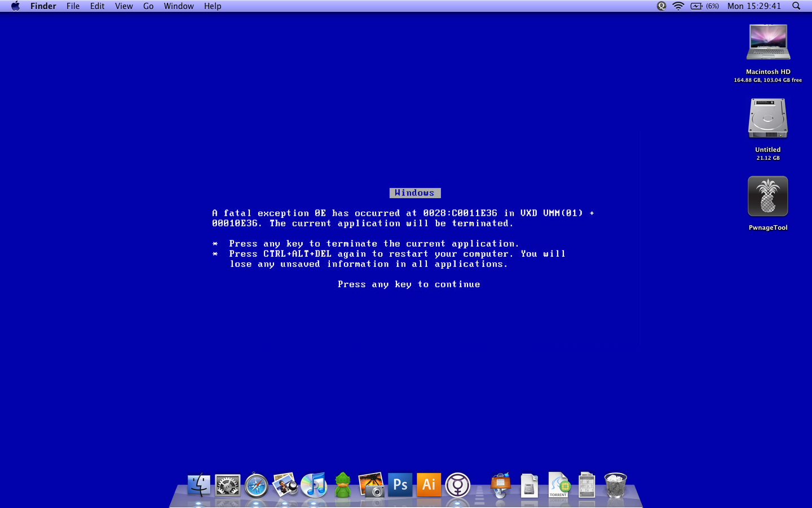812x508 pixels.
Task: Click the menu bar clock Mon 15:29:41
Action: 754,6
